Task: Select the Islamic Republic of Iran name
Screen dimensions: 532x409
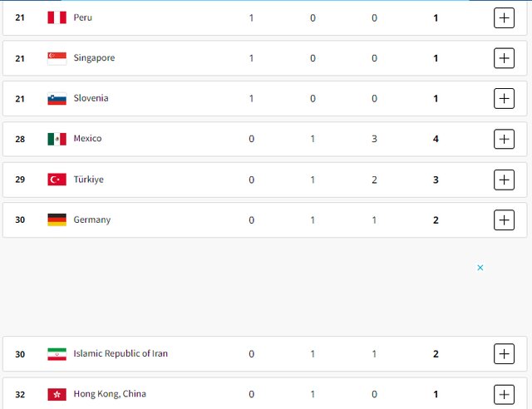Action: tap(121, 354)
